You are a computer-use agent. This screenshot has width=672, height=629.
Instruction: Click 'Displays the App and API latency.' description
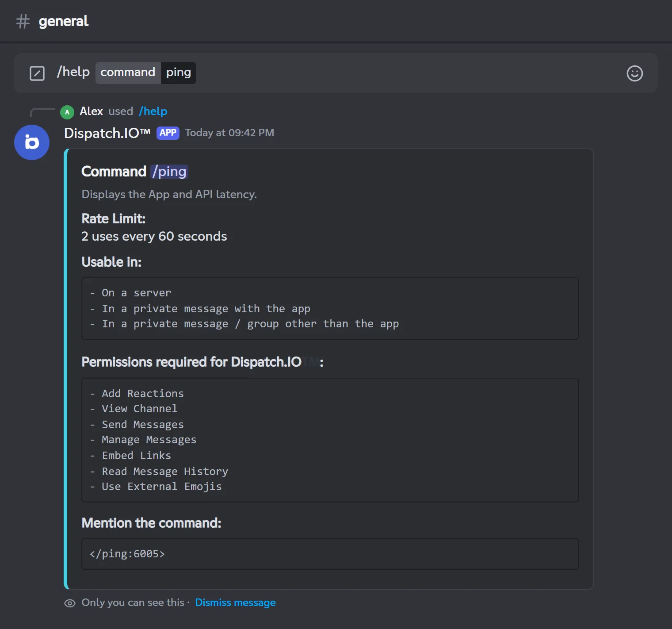169,194
